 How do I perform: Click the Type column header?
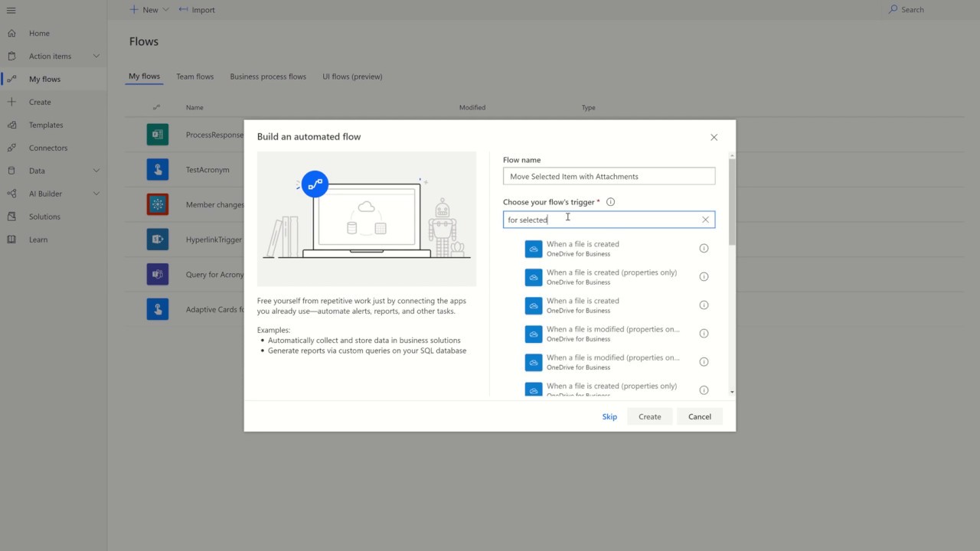click(x=588, y=108)
